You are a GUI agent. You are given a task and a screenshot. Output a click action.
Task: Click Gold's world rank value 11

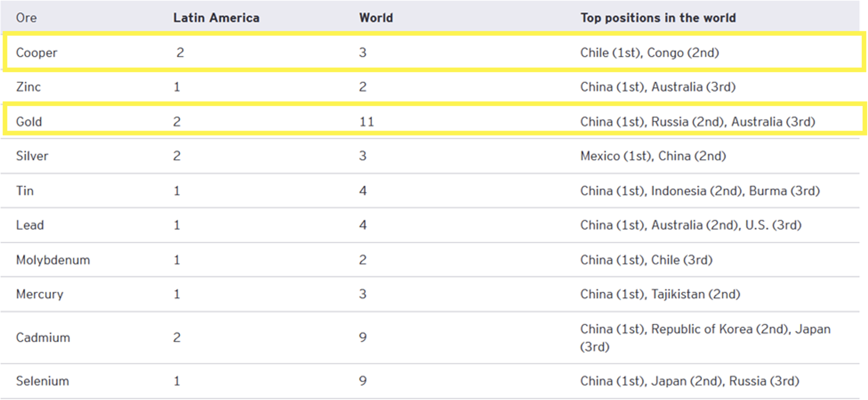tap(366, 122)
